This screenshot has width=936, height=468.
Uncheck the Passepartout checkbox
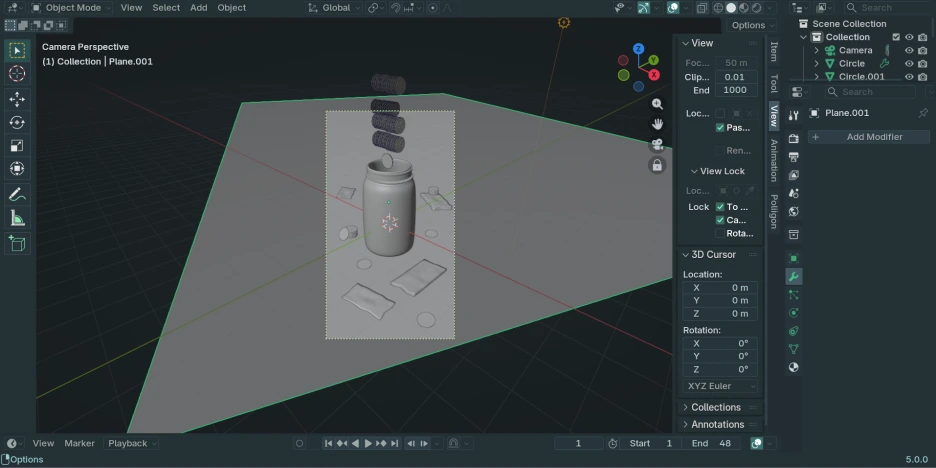point(720,128)
